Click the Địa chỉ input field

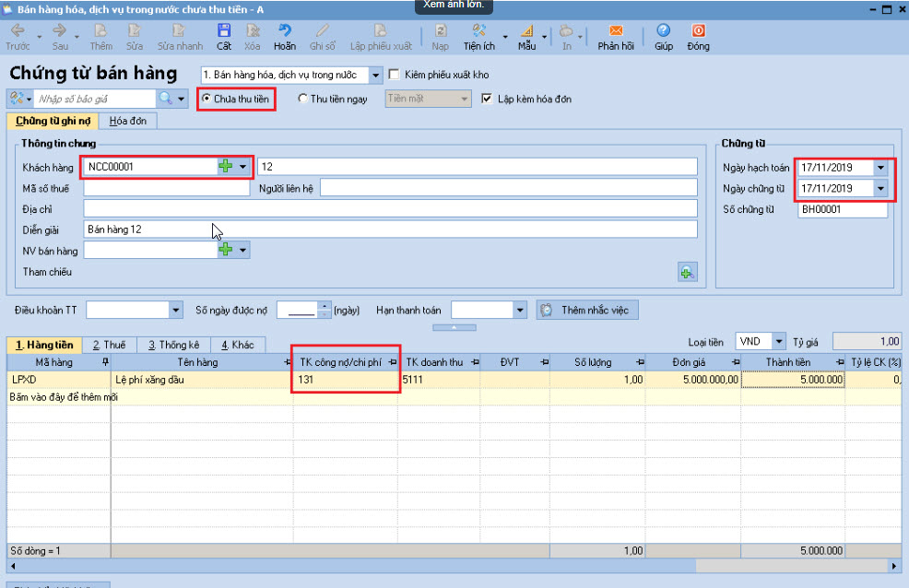[x=390, y=208]
